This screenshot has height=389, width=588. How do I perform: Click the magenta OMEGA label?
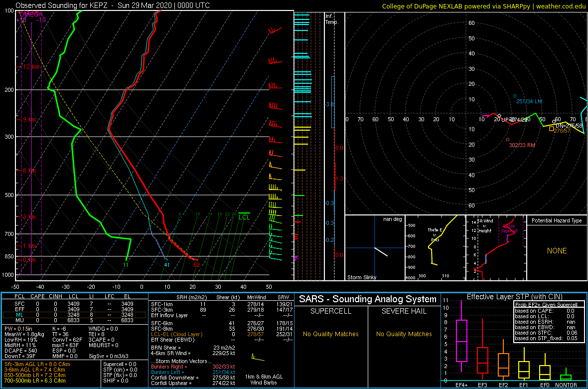tap(31, 14)
